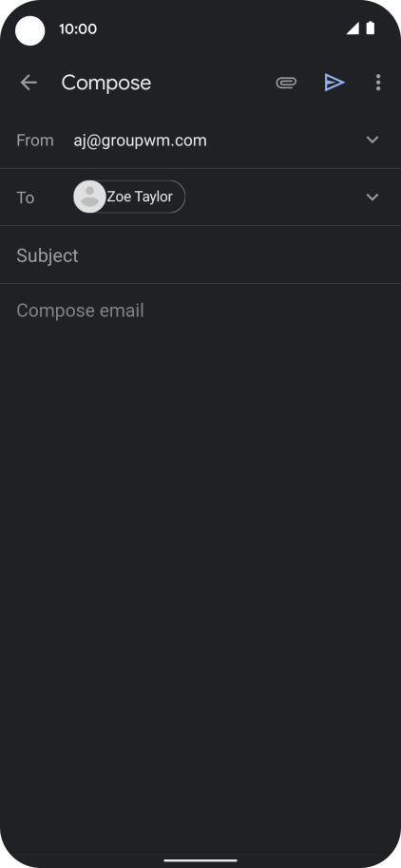Select the aj@groupwm.com sender address

140,141
